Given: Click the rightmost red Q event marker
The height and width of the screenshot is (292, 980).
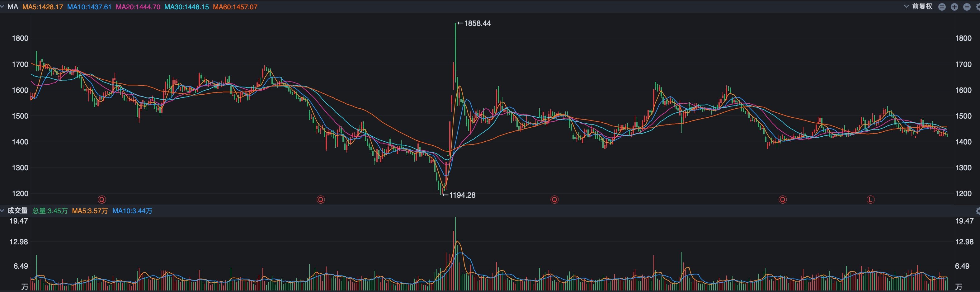Looking at the screenshot, I should pos(783,200).
